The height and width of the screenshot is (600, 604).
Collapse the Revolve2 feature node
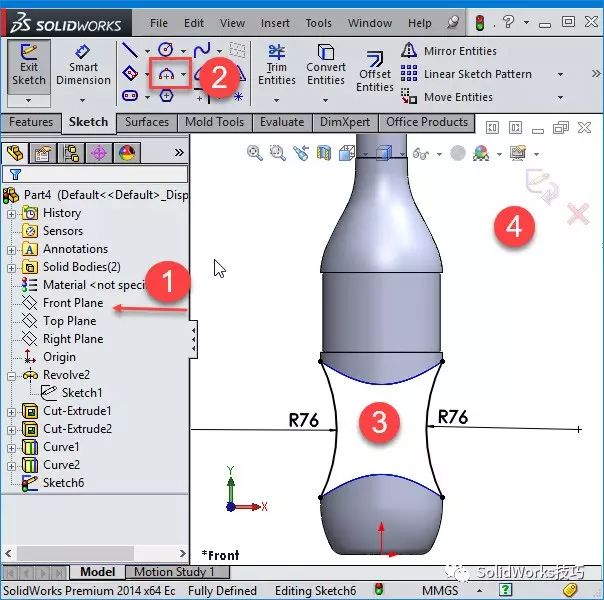tap(11, 375)
